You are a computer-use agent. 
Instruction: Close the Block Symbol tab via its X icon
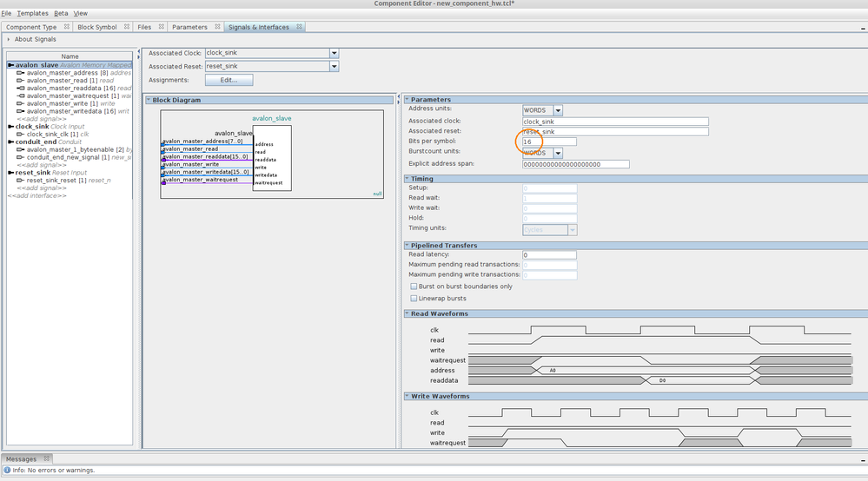pyautogui.click(x=126, y=27)
